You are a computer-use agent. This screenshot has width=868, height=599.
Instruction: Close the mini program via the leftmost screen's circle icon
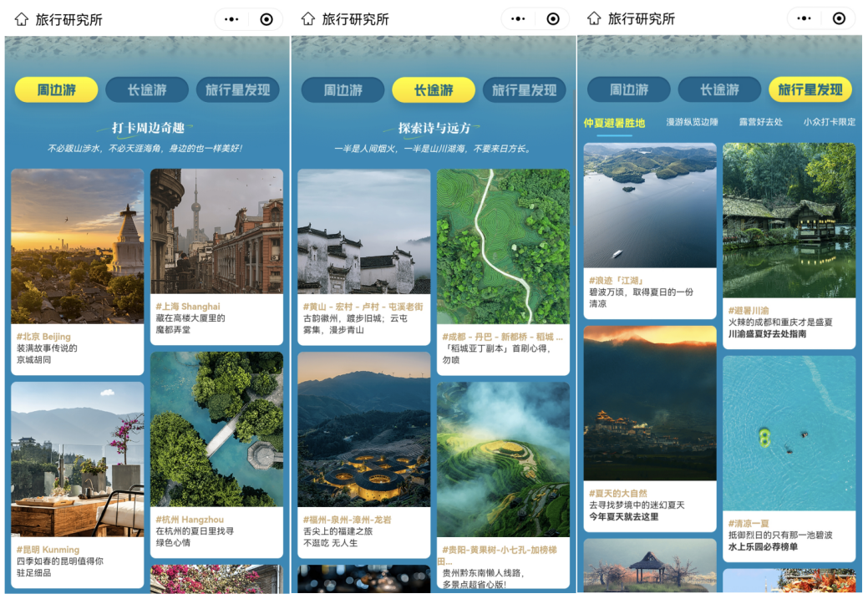pyautogui.click(x=266, y=19)
